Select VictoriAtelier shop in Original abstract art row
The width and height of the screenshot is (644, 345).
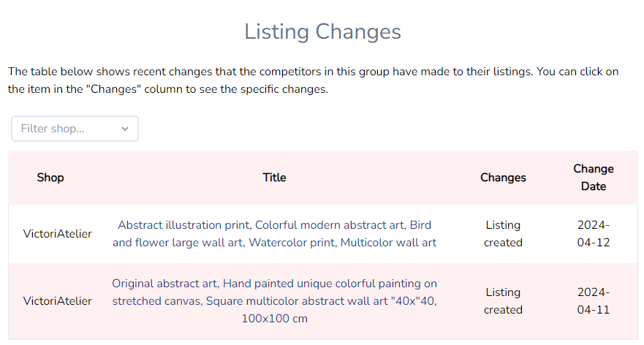[x=58, y=300]
